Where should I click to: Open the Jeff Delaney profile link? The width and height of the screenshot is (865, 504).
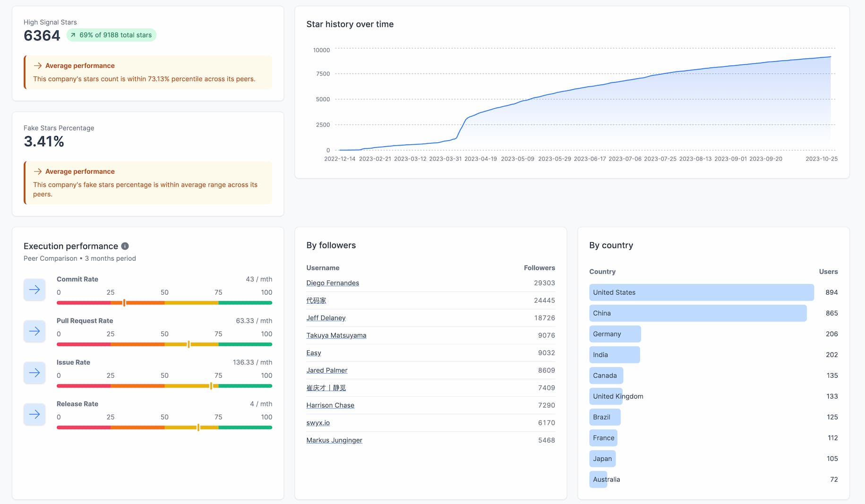click(x=326, y=318)
